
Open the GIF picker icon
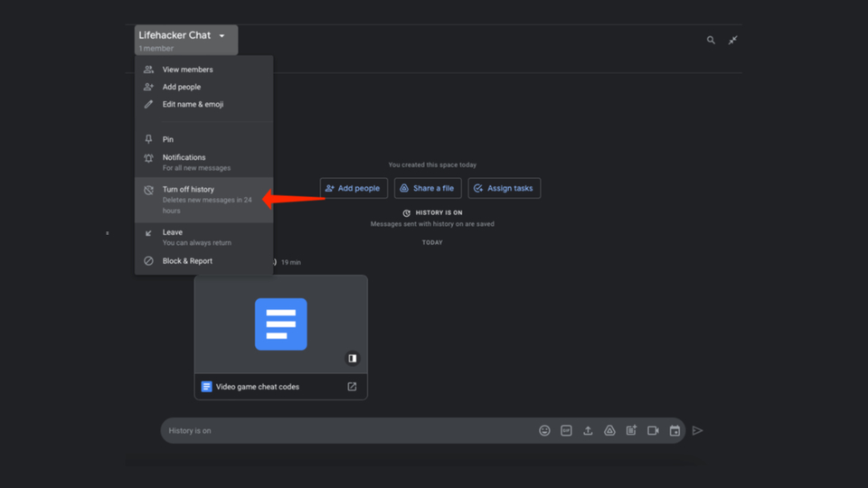click(566, 430)
